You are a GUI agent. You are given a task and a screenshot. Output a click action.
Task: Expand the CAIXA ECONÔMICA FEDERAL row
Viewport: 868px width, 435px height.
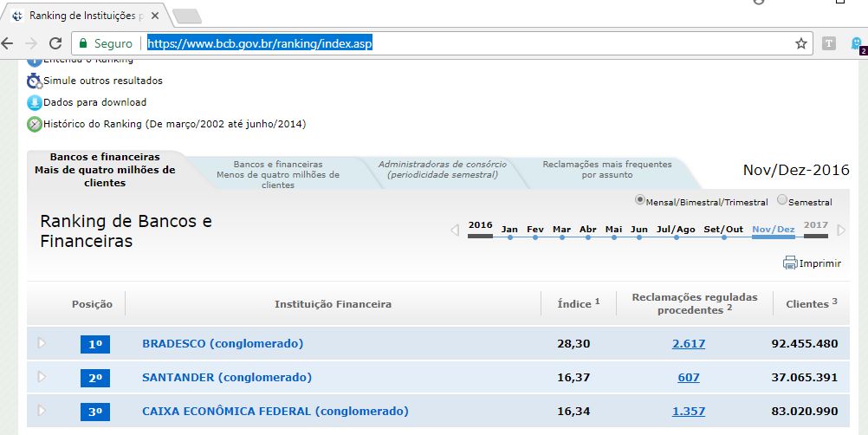tap(42, 411)
